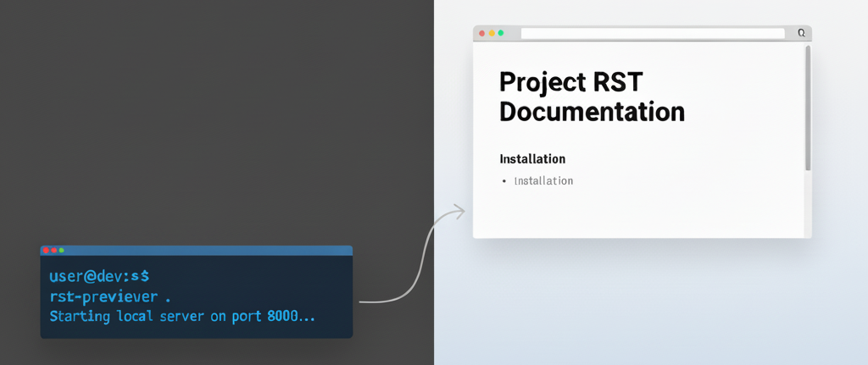Open the Installation bullet link

(543, 181)
